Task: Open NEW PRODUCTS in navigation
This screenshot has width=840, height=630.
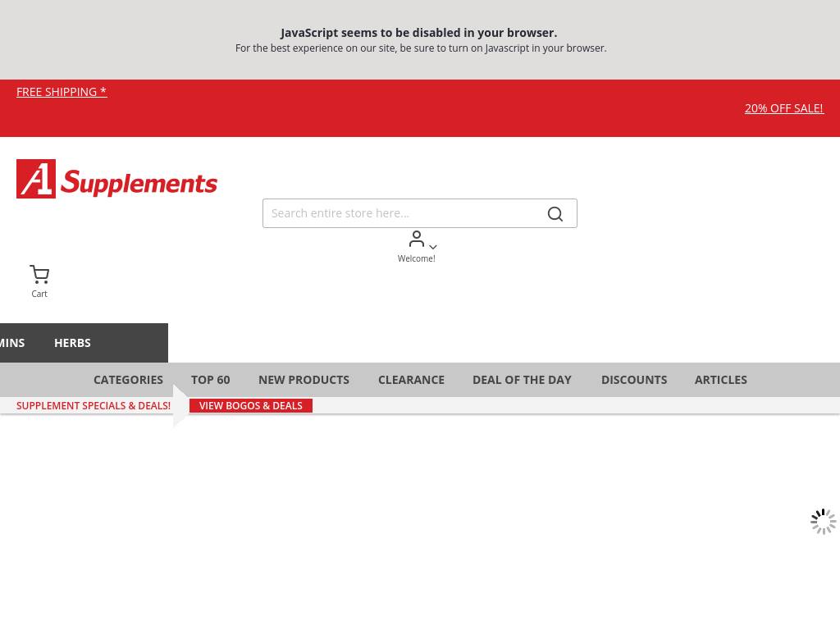Action: click(304, 380)
